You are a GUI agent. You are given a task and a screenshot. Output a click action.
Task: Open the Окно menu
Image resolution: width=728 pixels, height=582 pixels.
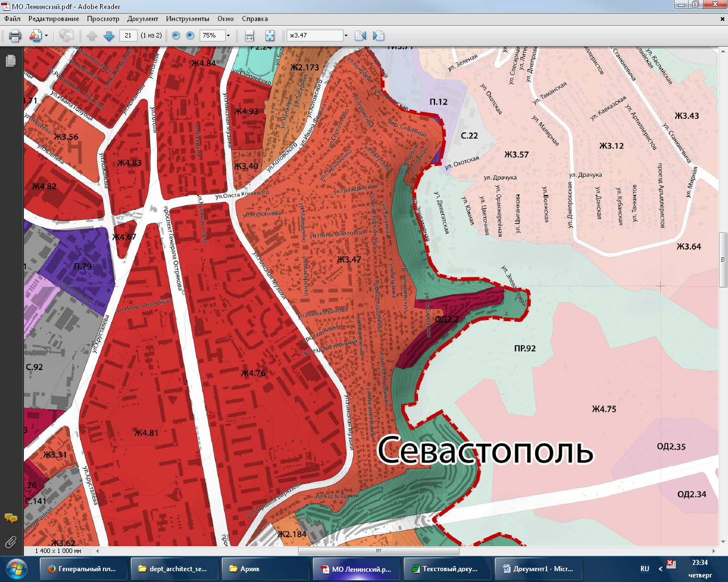[225, 19]
